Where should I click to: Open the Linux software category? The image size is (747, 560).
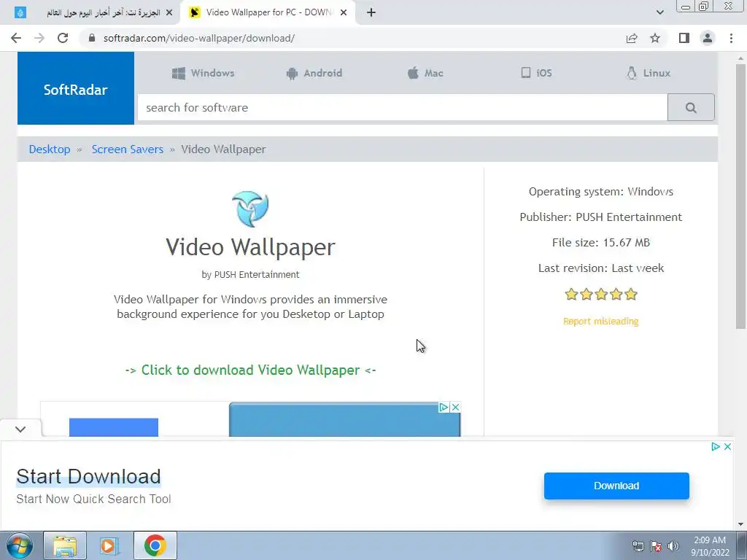pos(649,73)
